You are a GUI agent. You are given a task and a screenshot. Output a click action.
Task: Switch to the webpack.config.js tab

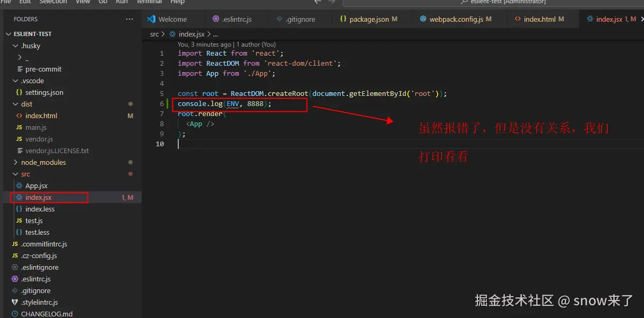coord(460,19)
